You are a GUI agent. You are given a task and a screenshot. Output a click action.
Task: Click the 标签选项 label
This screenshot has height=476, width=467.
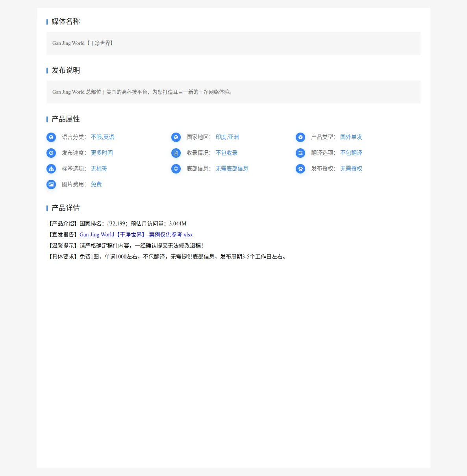[x=74, y=169]
